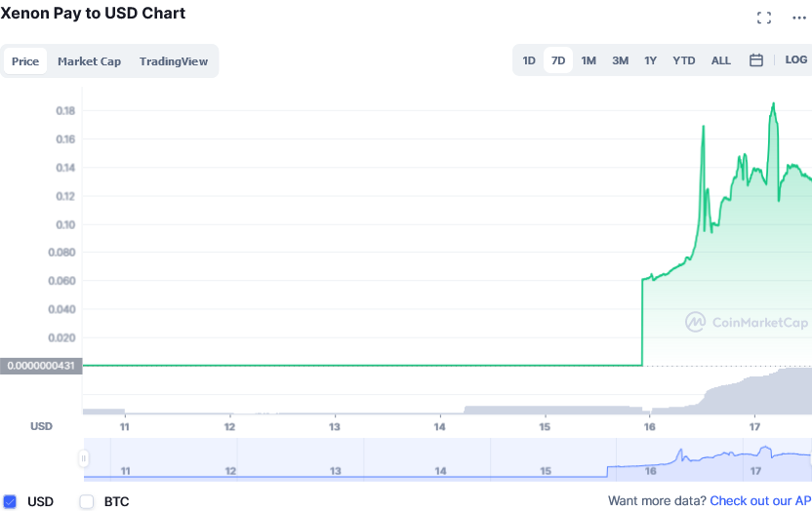The width and height of the screenshot is (812, 512).
Task: Open the calendar date range picker
Action: [756, 60]
